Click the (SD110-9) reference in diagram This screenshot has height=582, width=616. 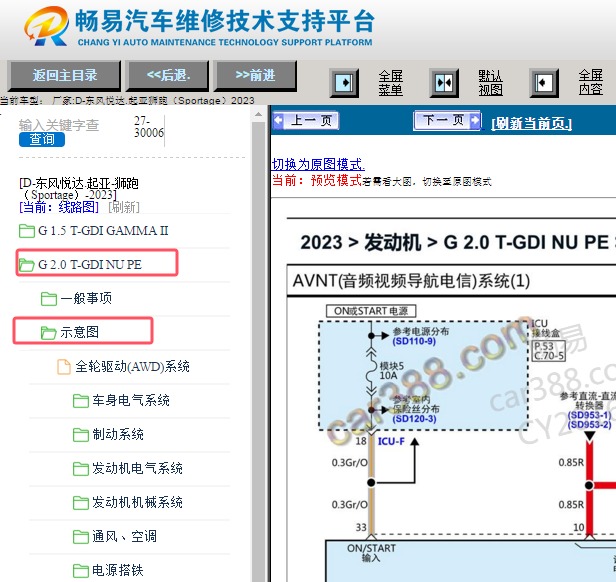[414, 341]
